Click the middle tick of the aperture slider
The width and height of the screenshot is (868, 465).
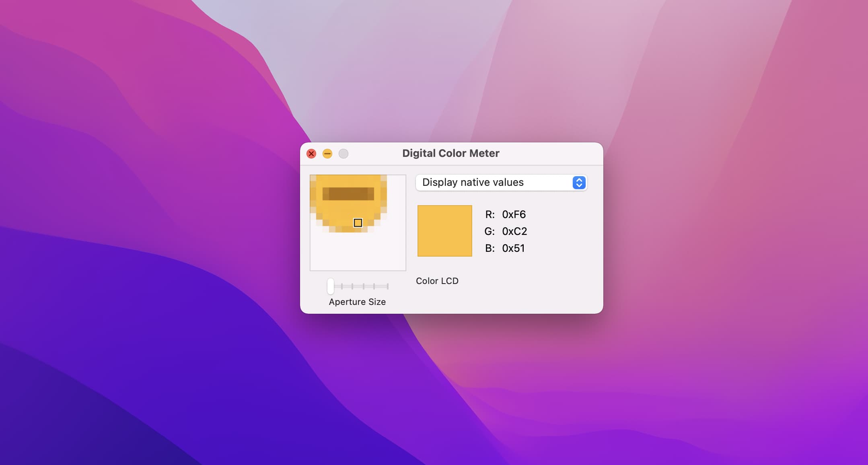[x=363, y=286]
